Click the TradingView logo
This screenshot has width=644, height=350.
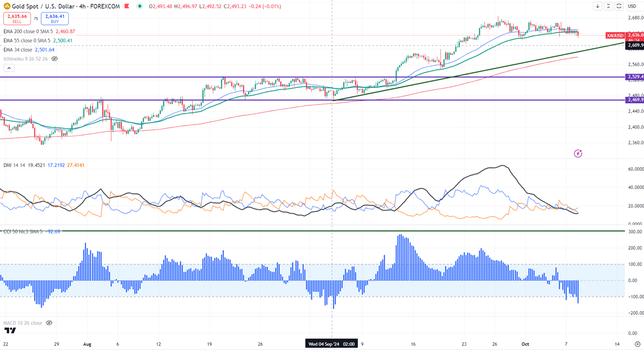[x=10, y=330]
